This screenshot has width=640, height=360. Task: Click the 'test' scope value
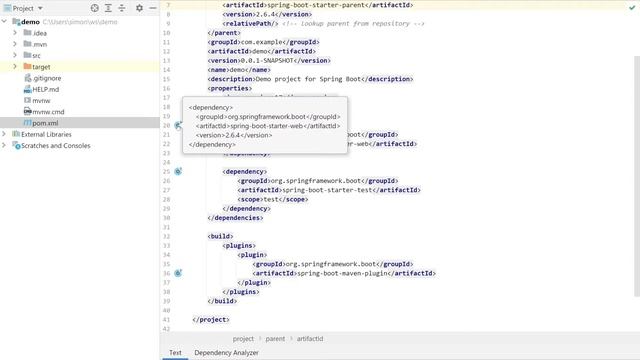tap(271, 199)
